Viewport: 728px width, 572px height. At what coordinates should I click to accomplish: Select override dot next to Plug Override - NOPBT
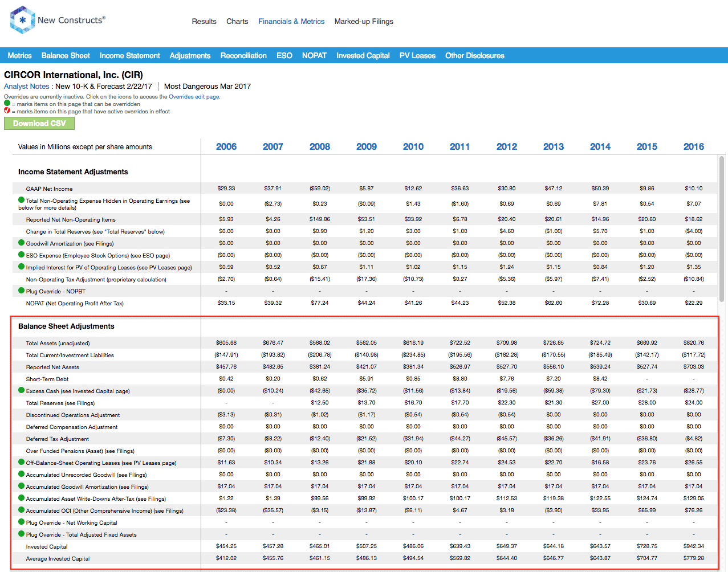(x=22, y=291)
